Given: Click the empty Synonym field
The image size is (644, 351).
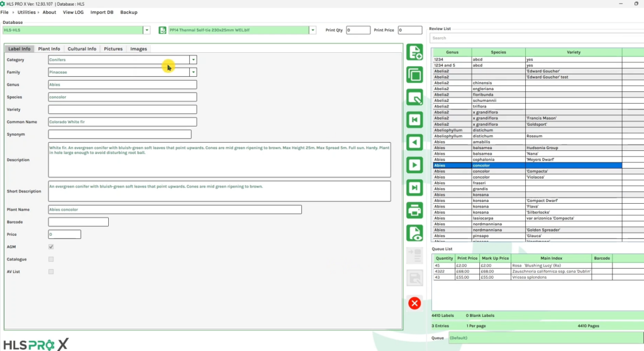Looking at the screenshot, I should [x=119, y=135].
